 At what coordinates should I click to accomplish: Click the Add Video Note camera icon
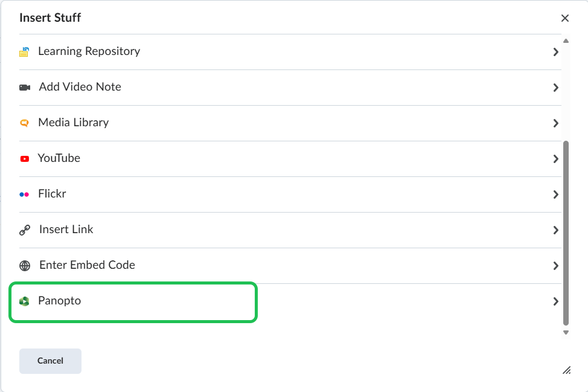coord(25,87)
